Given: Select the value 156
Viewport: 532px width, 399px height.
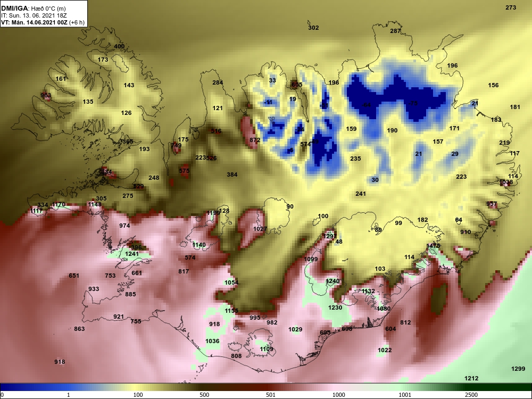Looking at the screenshot, I should [x=493, y=85].
